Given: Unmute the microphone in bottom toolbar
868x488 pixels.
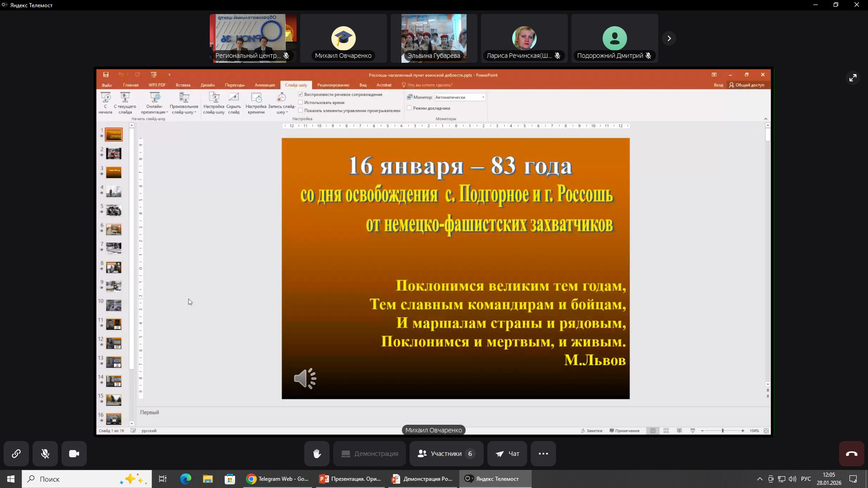Looking at the screenshot, I should pyautogui.click(x=45, y=454).
